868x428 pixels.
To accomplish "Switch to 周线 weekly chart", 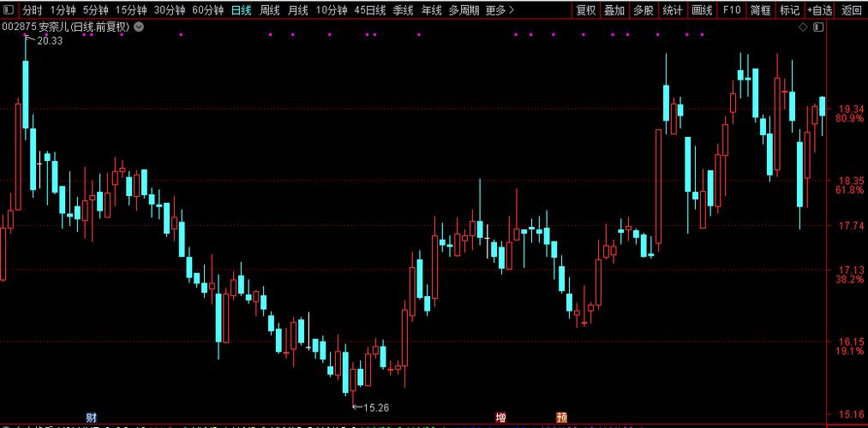I will 270,10.
